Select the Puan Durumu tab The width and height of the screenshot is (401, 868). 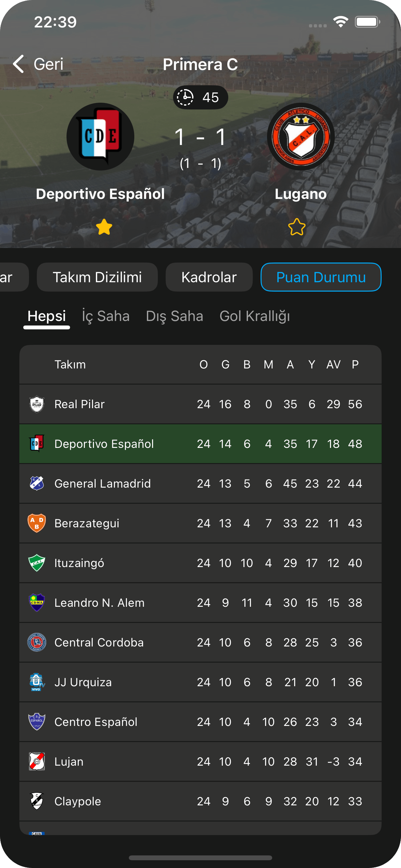point(321,277)
